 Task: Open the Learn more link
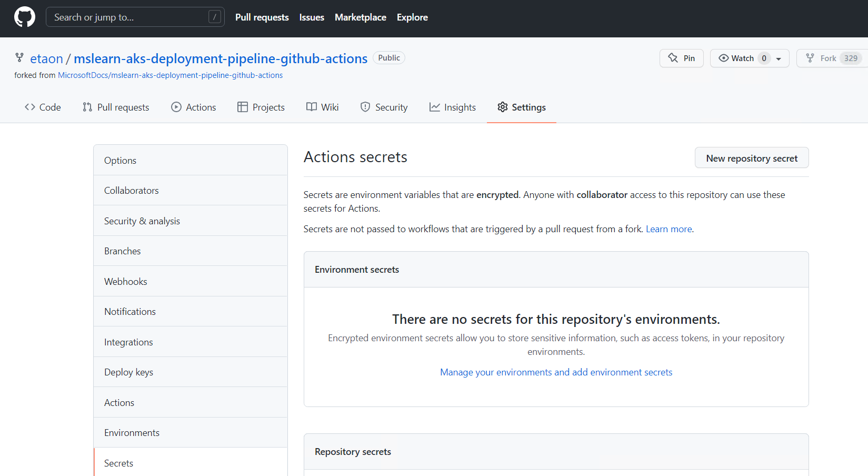click(x=669, y=229)
